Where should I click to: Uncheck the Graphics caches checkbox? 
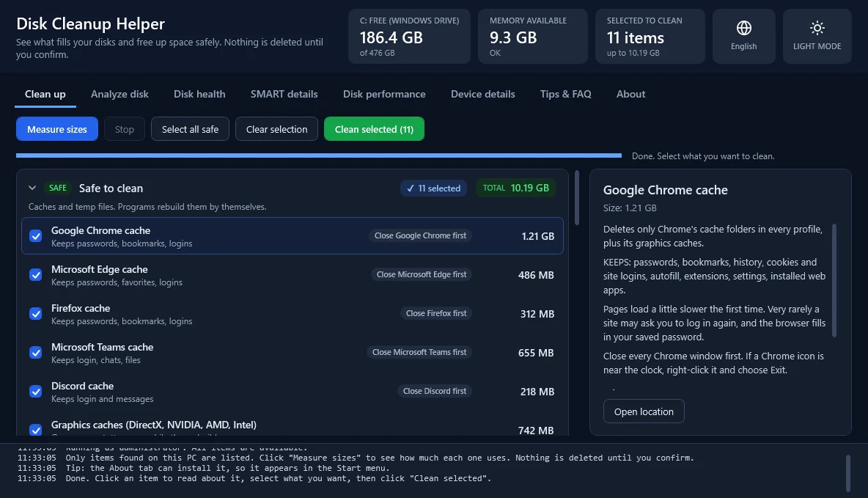click(x=35, y=430)
